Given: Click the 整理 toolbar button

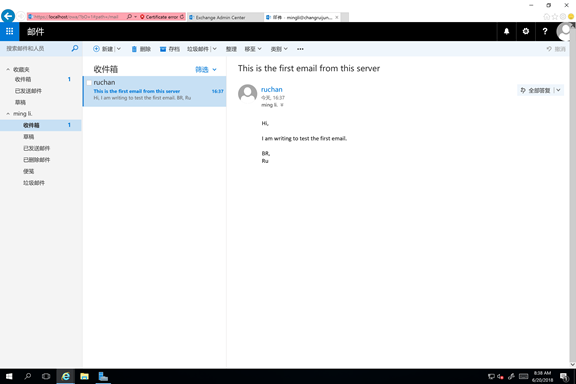Looking at the screenshot, I should (x=231, y=49).
